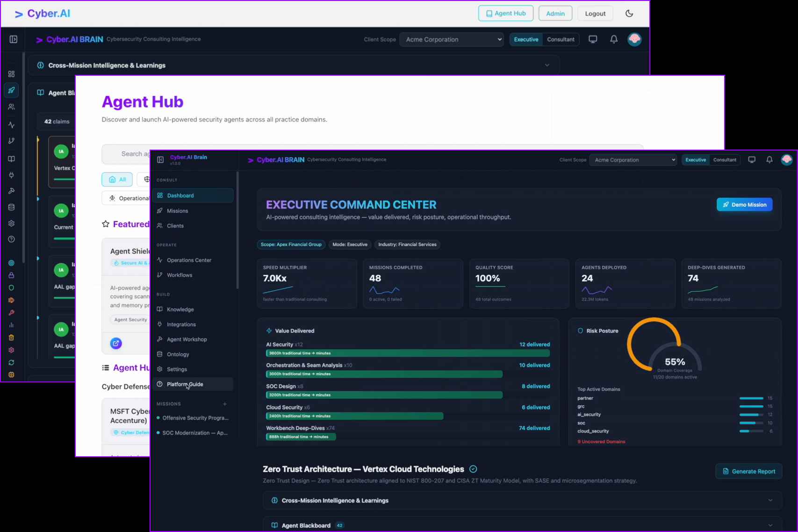Open Acme Corporation Client Scope dropdown in front window
Image resolution: width=798 pixels, height=532 pixels.
(633, 160)
